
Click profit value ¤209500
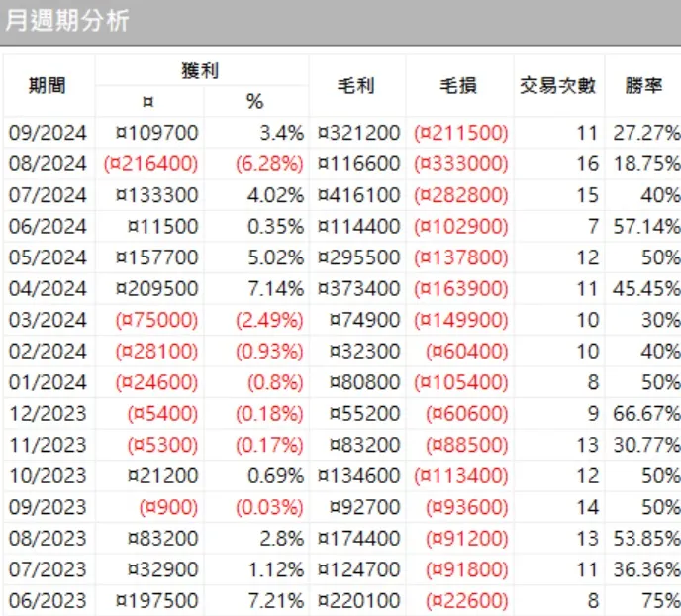point(156,289)
